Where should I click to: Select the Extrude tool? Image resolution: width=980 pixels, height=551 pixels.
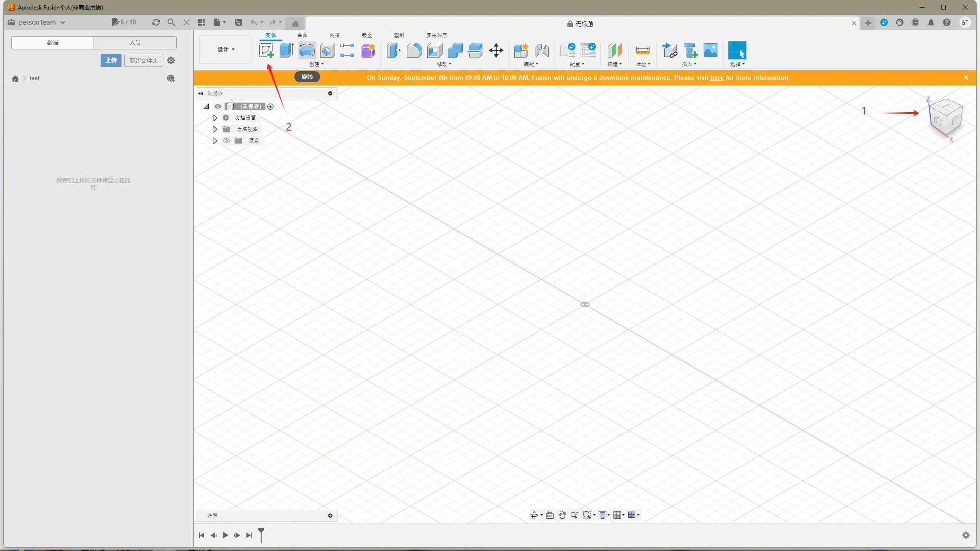pos(286,50)
